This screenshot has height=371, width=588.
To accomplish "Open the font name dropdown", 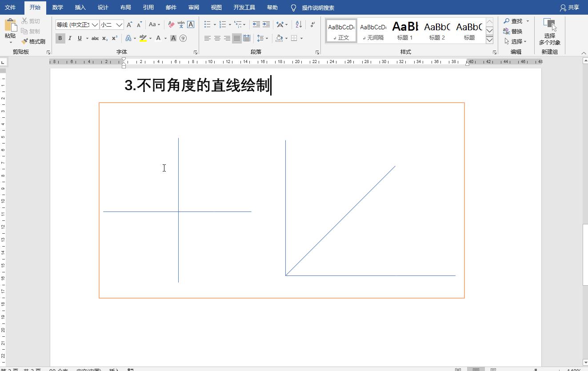I will coord(96,24).
